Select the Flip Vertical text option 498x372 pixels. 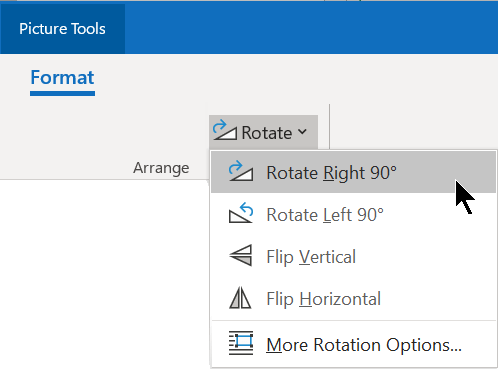coord(311,257)
